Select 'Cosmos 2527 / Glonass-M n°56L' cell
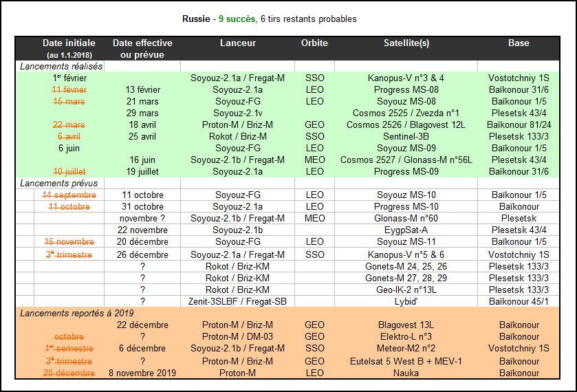 (x=406, y=160)
